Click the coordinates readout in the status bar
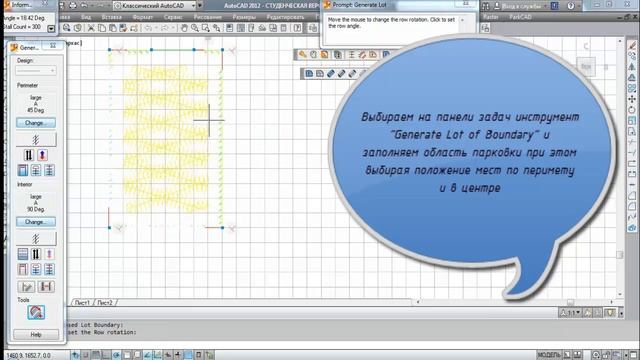The image size is (640, 360). pos(29,356)
